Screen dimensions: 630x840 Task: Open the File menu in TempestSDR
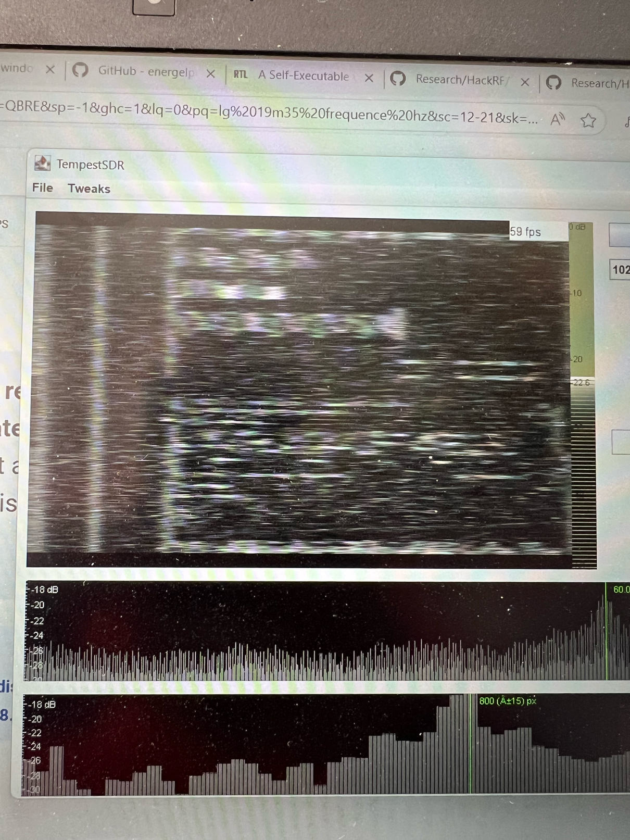(x=43, y=187)
